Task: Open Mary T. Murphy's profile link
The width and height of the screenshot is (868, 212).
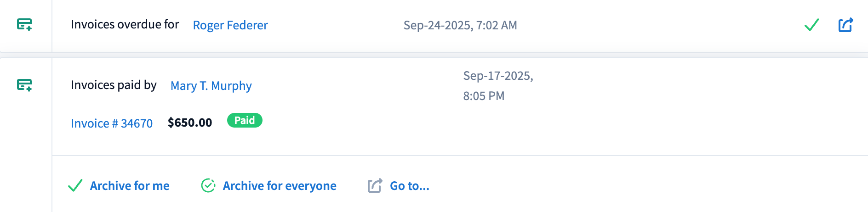Action: tap(211, 86)
